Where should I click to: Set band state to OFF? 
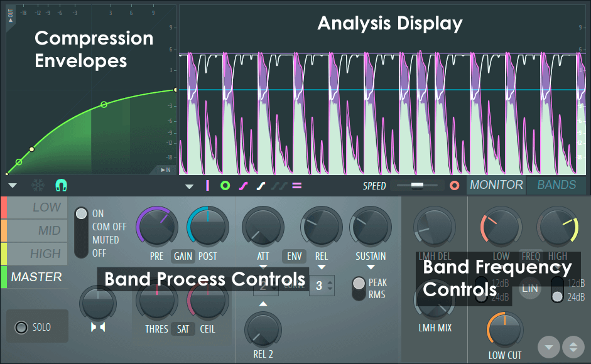pos(99,253)
